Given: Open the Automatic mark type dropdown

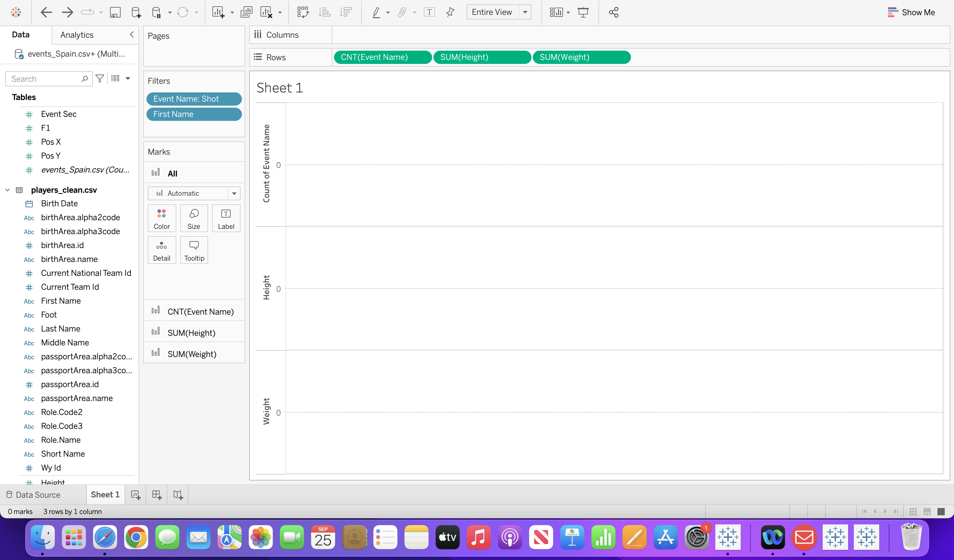Looking at the screenshot, I should point(234,193).
